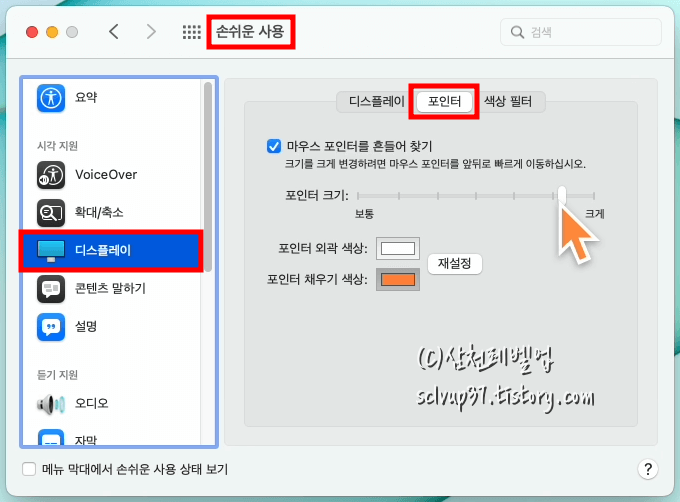Open the 확대/축소 zoom icon
This screenshot has height=502, width=680.
pyautogui.click(x=51, y=213)
